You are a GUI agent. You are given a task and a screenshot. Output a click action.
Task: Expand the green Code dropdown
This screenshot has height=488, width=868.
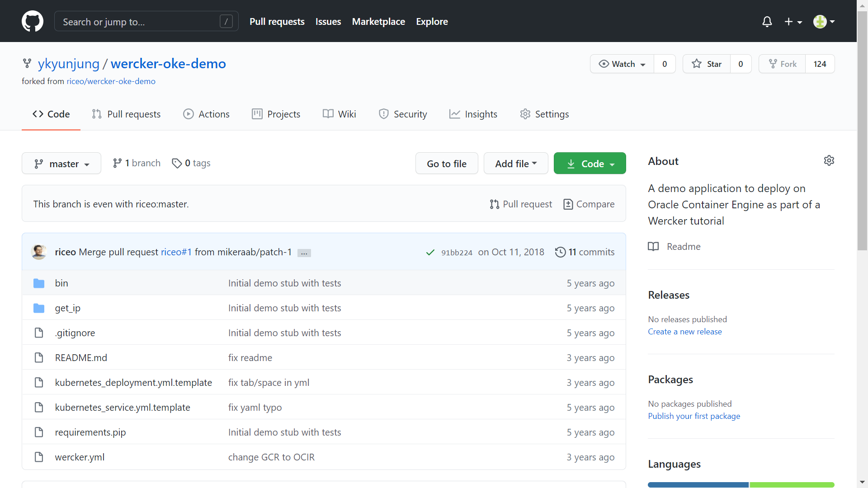point(590,164)
